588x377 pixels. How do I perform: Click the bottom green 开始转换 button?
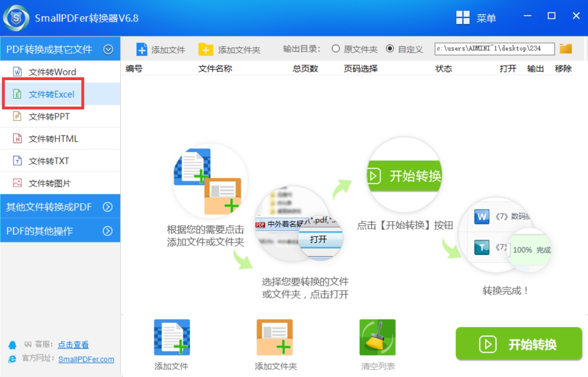(519, 344)
